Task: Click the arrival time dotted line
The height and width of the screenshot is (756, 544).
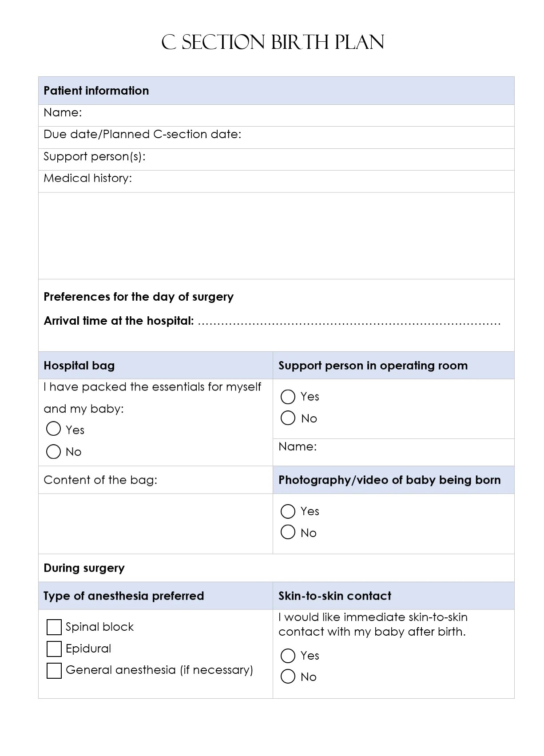Action: click(349, 322)
